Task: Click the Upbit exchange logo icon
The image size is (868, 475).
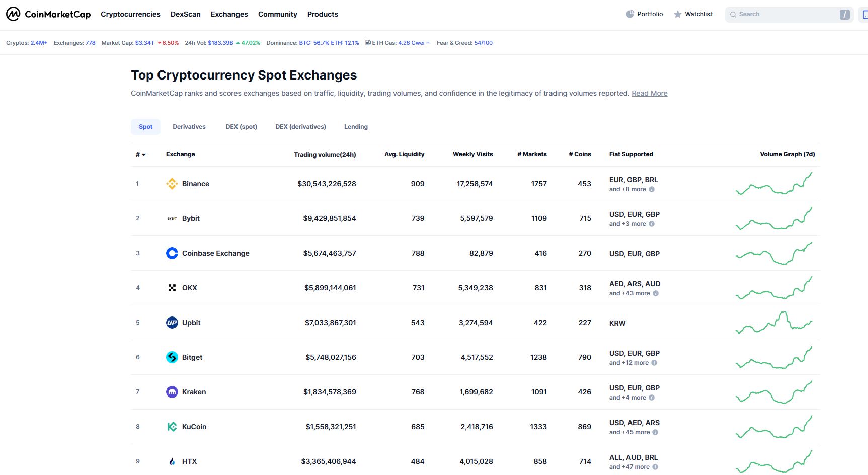Action: point(172,323)
